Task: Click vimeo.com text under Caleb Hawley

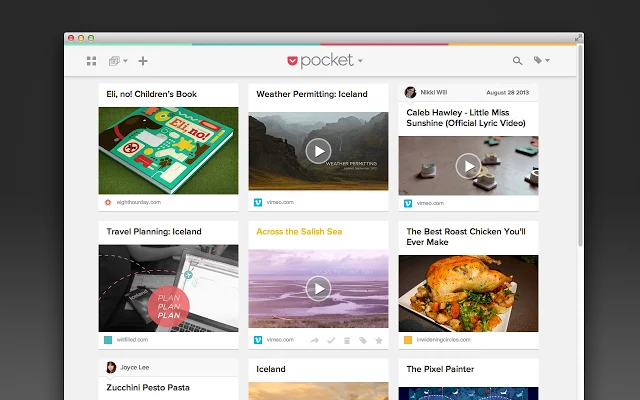Action: pyautogui.click(x=430, y=203)
